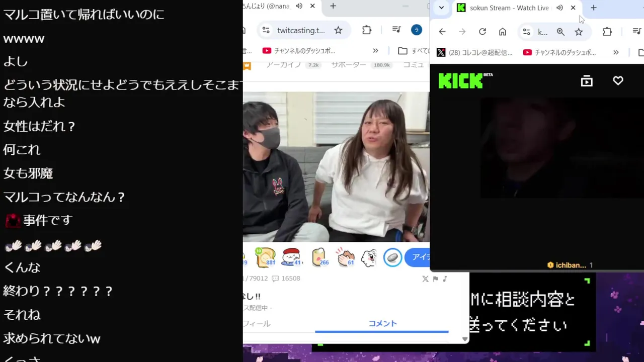Reload the Kick page

coord(482,32)
